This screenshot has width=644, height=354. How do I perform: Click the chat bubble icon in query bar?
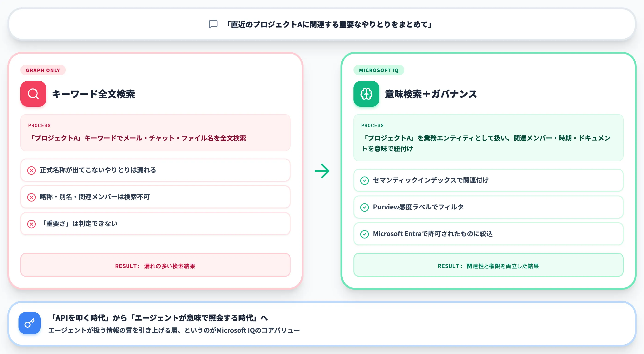tap(213, 24)
